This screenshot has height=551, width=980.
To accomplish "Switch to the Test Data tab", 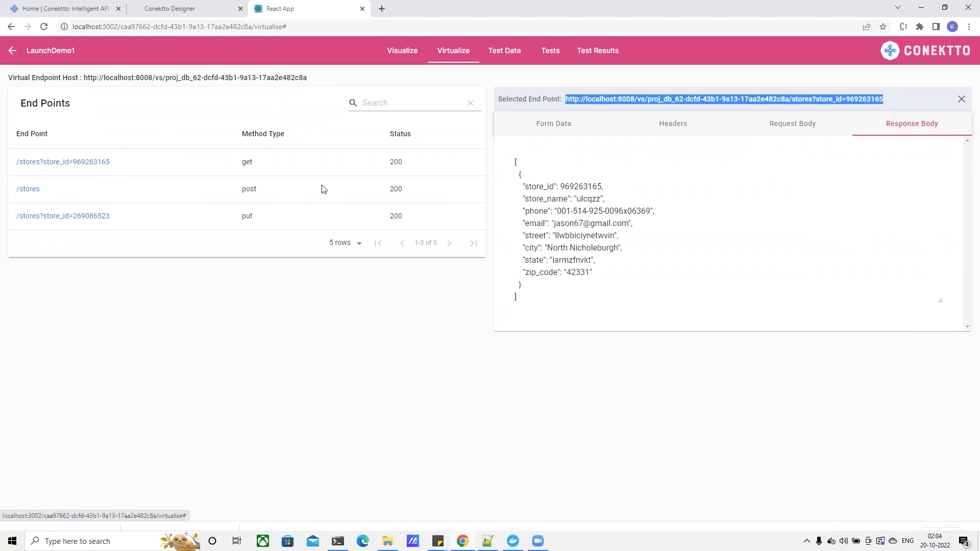I will click(504, 51).
